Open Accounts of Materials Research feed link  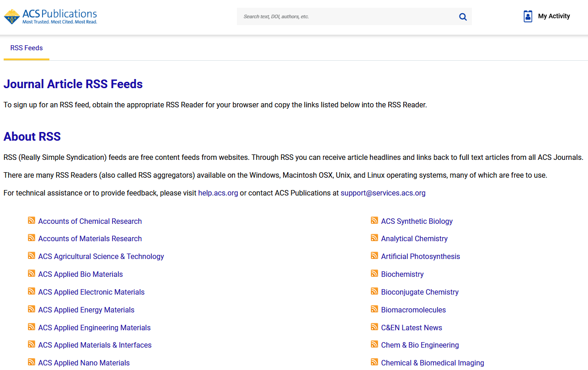click(90, 238)
